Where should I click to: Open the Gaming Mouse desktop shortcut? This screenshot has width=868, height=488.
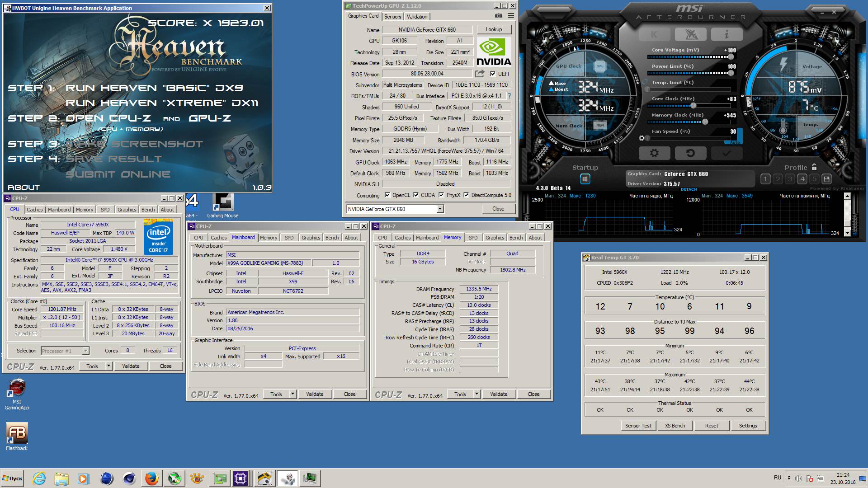223,206
